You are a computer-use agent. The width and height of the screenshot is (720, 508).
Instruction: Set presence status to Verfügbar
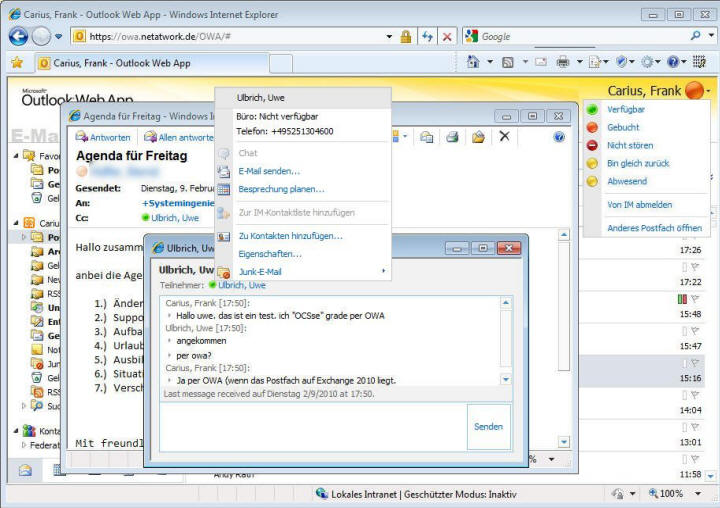click(625, 109)
